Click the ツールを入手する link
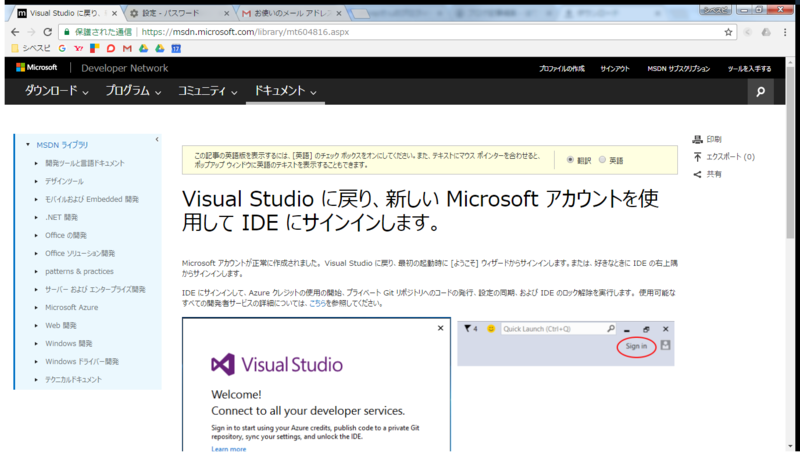Image resolution: width=800 pixels, height=456 pixels. 749,69
